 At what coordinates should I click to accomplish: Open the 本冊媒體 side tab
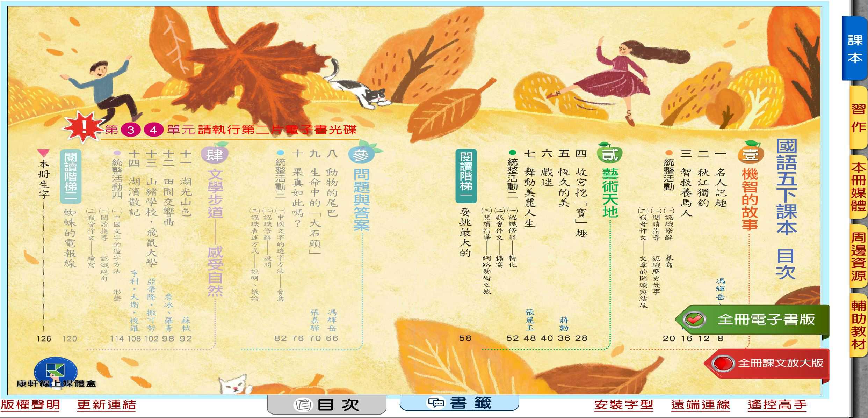pos(858,187)
